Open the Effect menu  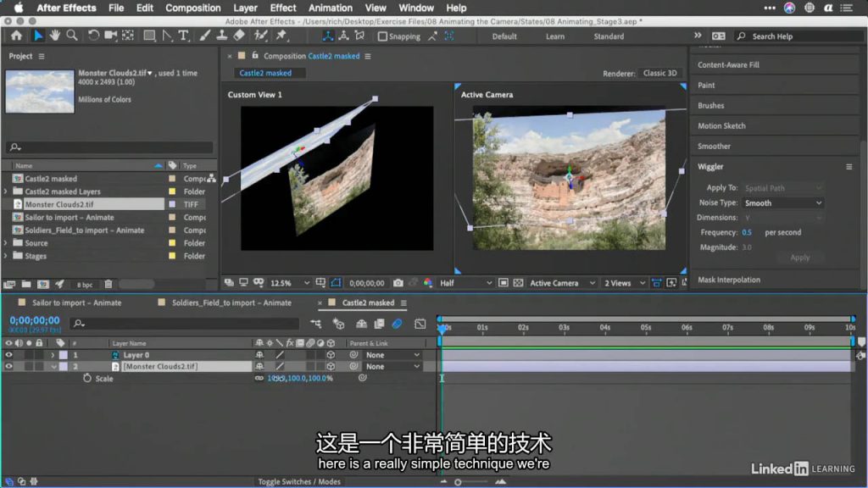283,8
